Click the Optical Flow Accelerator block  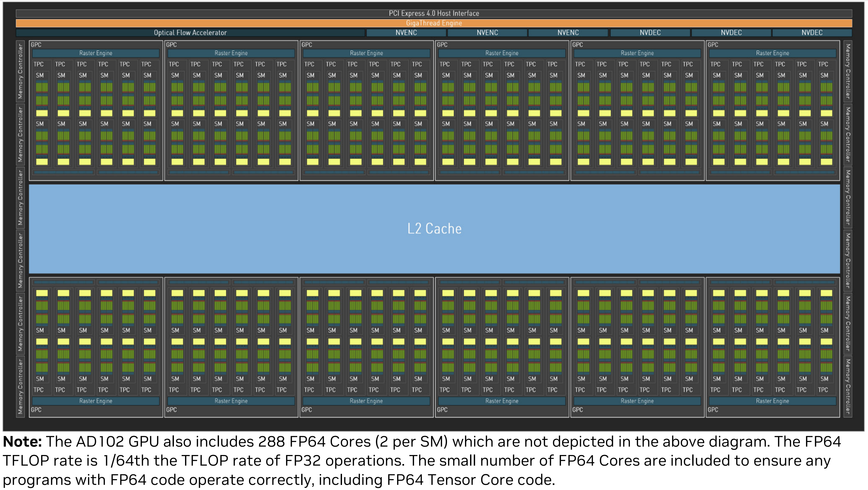click(x=190, y=33)
